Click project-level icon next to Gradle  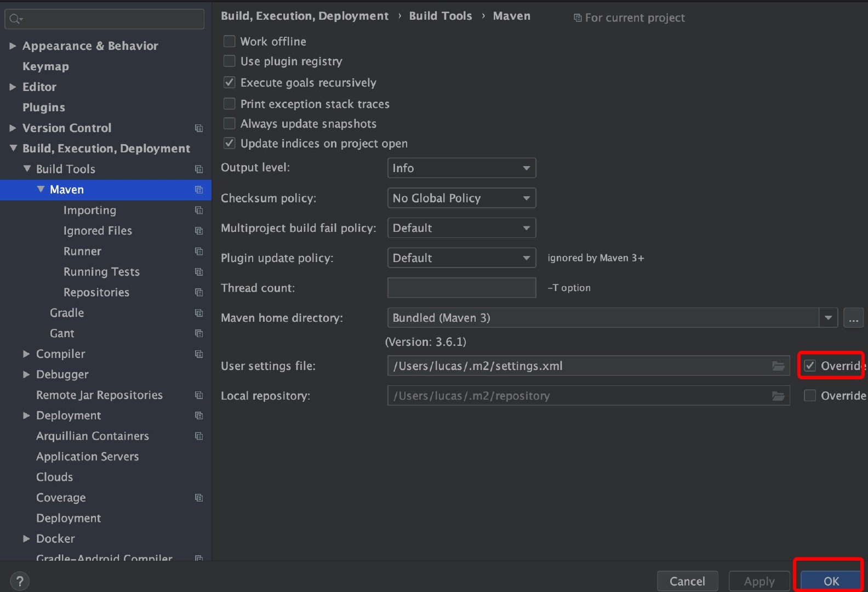199,313
